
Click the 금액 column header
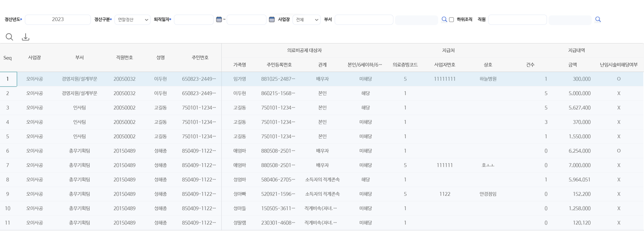(x=573, y=65)
